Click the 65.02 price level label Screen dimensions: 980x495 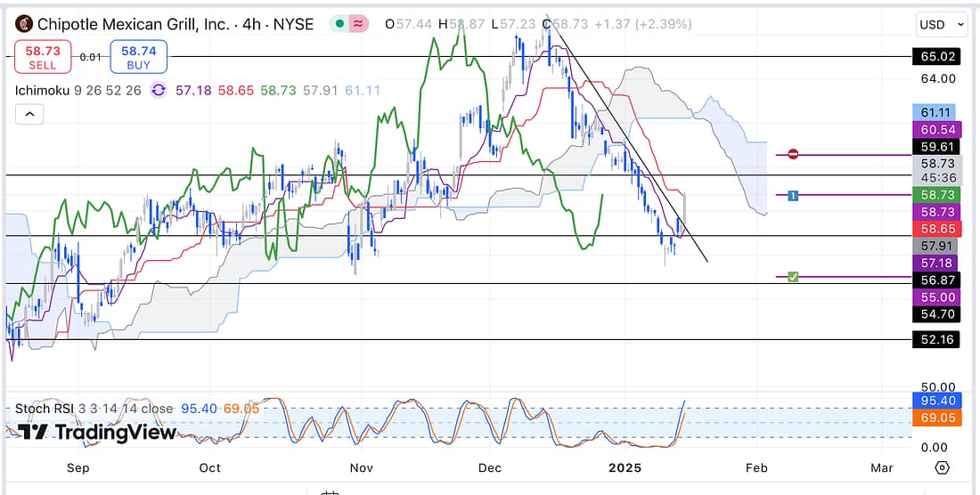(936, 56)
